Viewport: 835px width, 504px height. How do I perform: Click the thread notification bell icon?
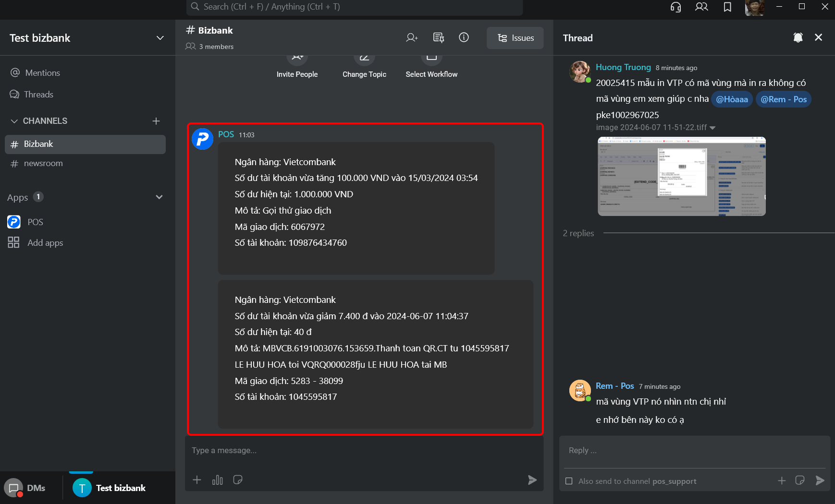point(798,37)
